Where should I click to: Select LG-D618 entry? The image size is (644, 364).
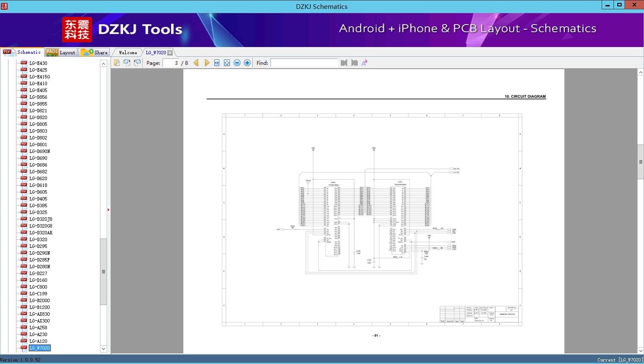tap(38, 185)
